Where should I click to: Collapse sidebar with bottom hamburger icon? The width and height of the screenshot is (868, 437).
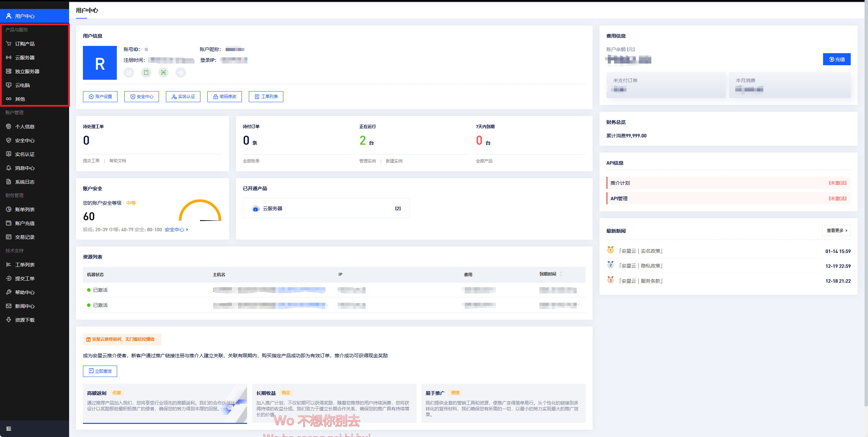coord(9,428)
